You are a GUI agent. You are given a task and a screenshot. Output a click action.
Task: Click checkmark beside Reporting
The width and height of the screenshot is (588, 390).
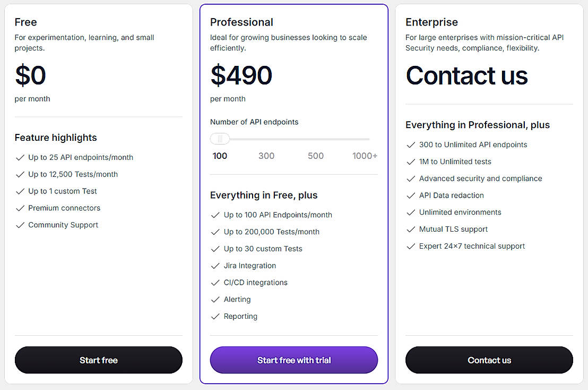(215, 317)
